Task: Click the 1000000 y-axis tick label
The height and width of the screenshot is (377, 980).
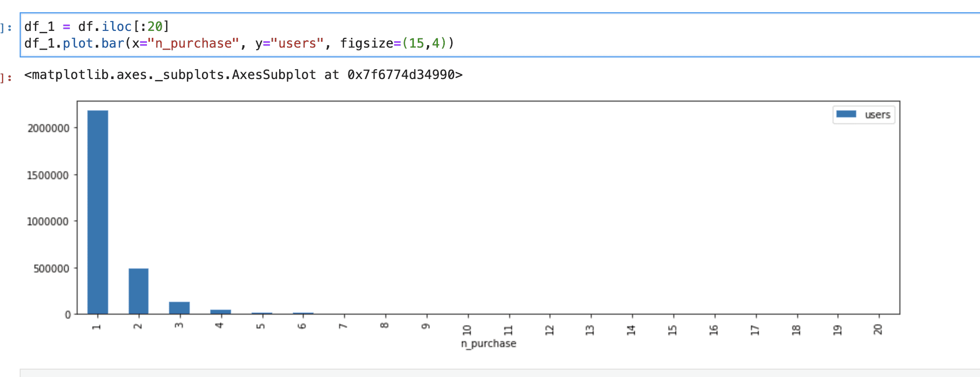Action: click(48, 222)
